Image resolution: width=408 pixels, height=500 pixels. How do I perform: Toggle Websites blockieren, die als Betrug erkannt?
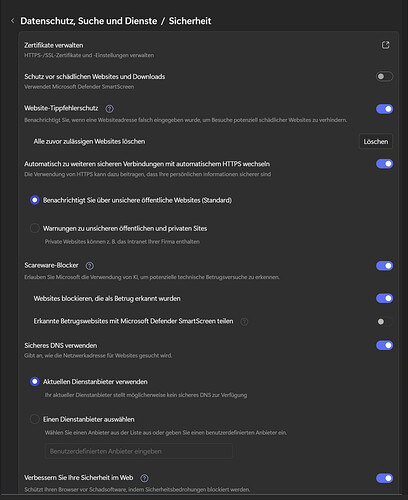[x=384, y=298]
